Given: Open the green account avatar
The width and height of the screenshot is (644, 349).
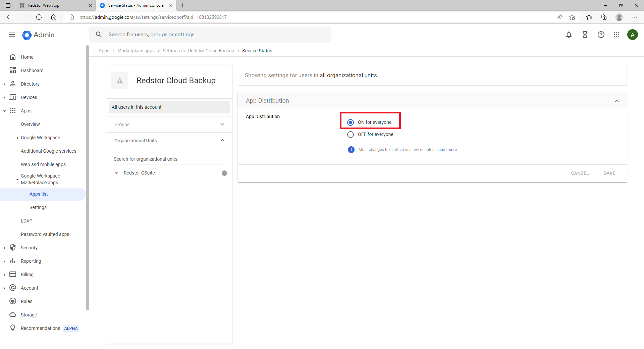Looking at the screenshot, I should click(x=633, y=35).
